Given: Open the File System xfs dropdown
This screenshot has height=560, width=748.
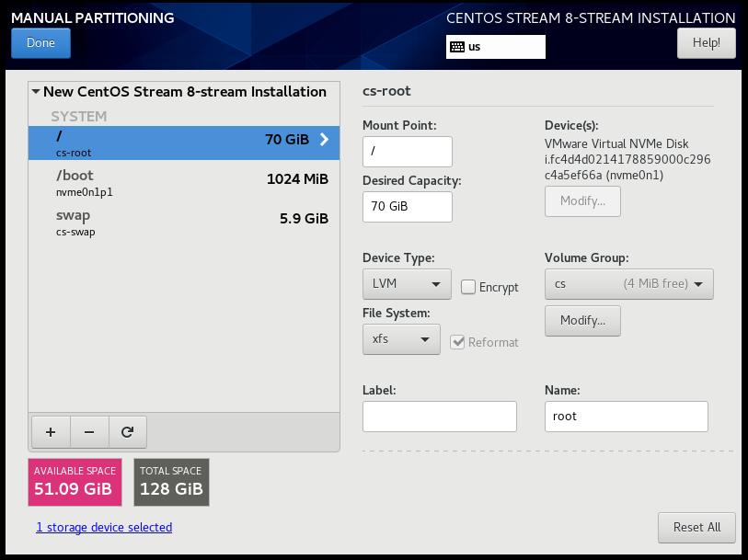Looking at the screenshot, I should 401,339.
